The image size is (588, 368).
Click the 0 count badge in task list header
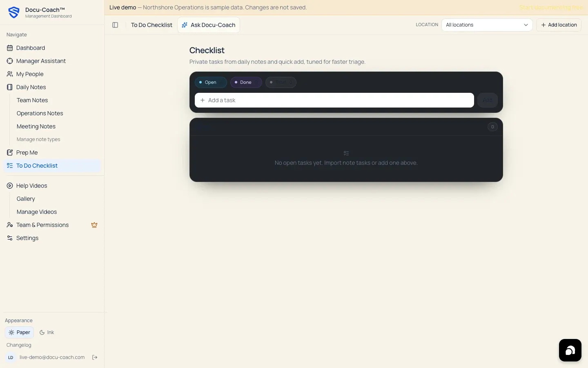(492, 127)
